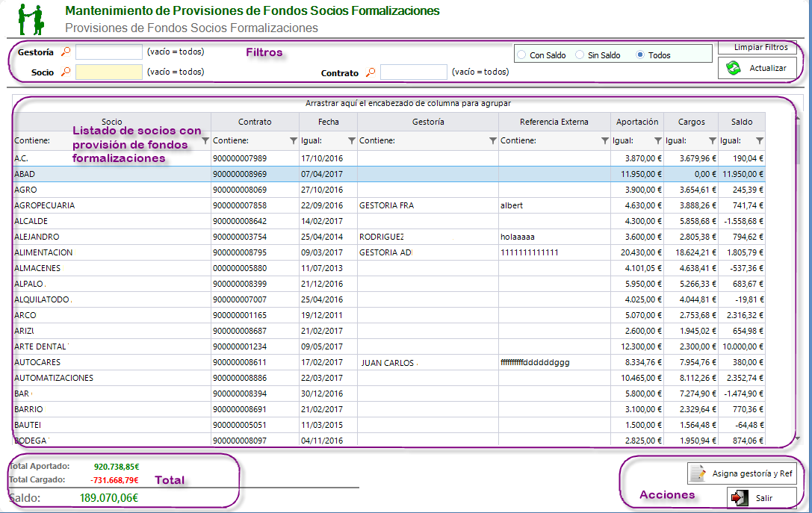Screen dimensions: 812x513
Task: Select the ALIMENTACION socio row
Action: (x=389, y=252)
